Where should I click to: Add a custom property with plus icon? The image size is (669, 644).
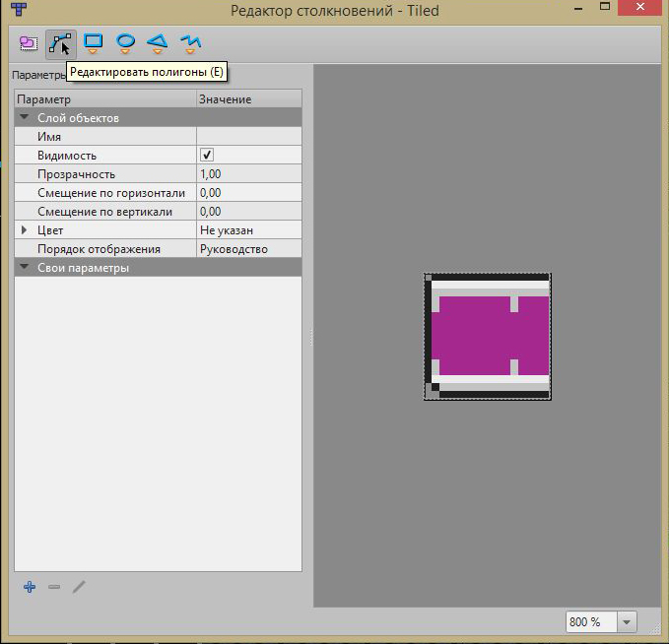(x=30, y=587)
